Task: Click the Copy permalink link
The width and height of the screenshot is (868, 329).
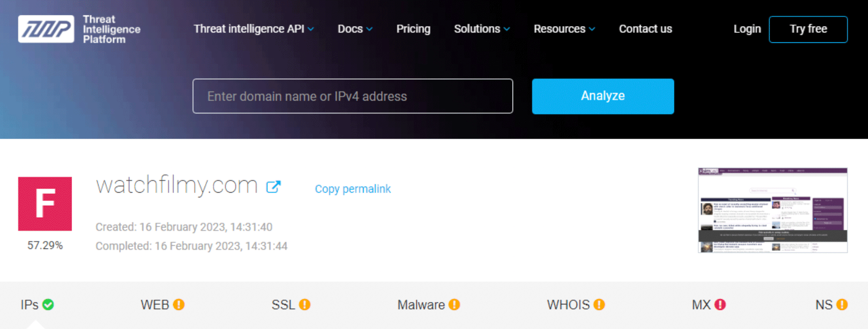Action: click(x=353, y=189)
